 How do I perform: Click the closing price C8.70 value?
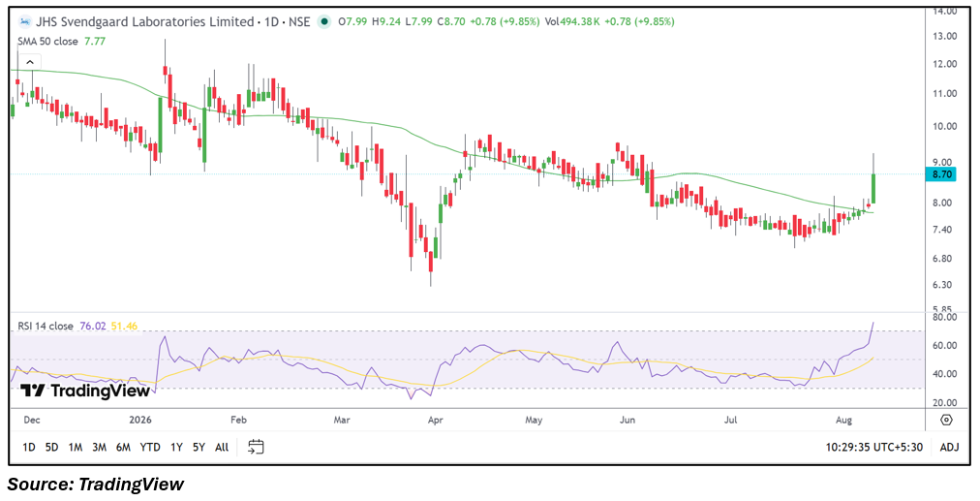(x=450, y=22)
